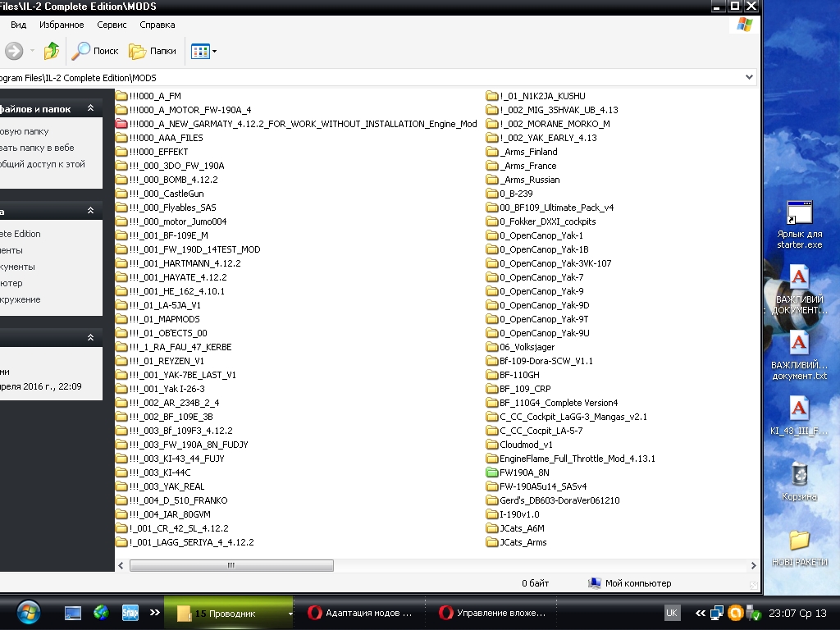Select folder name Gerd's_DB603-DoraVer061210
The height and width of the screenshot is (630, 840).
point(559,500)
